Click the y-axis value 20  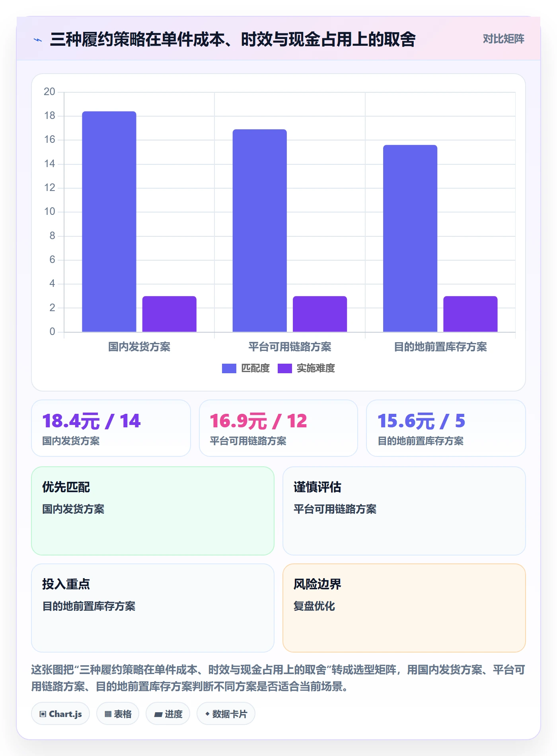[x=49, y=92]
